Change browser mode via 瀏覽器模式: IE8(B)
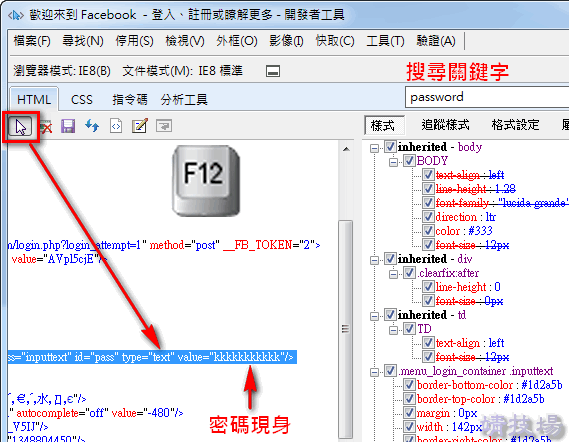569x442 pixels. coord(62,71)
